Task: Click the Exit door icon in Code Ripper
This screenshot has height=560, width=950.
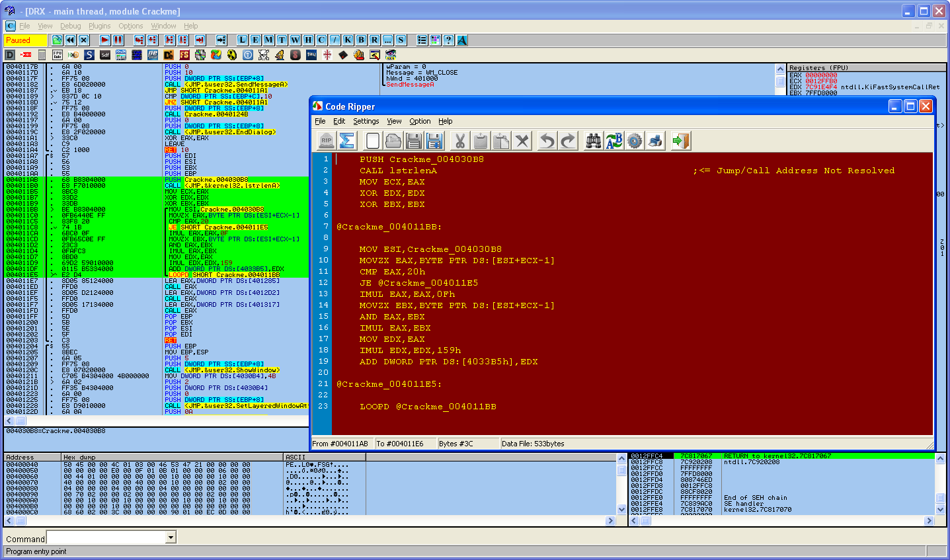Action: tap(681, 140)
